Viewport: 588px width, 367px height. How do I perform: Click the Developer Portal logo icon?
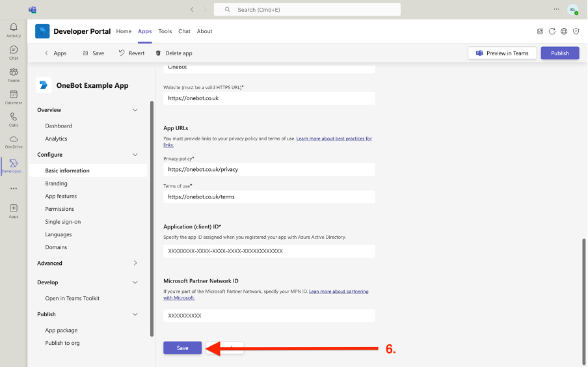(x=42, y=31)
